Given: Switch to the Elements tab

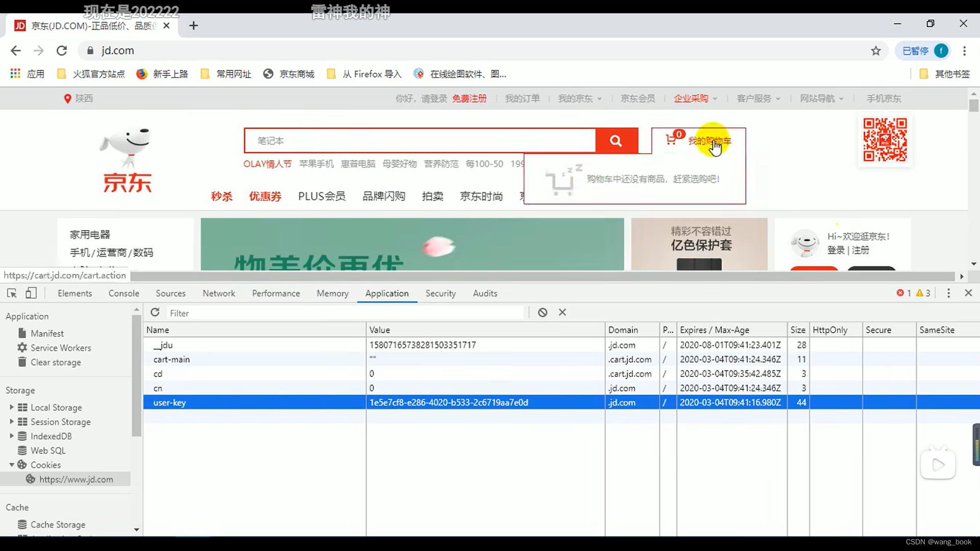Looking at the screenshot, I should click(75, 293).
